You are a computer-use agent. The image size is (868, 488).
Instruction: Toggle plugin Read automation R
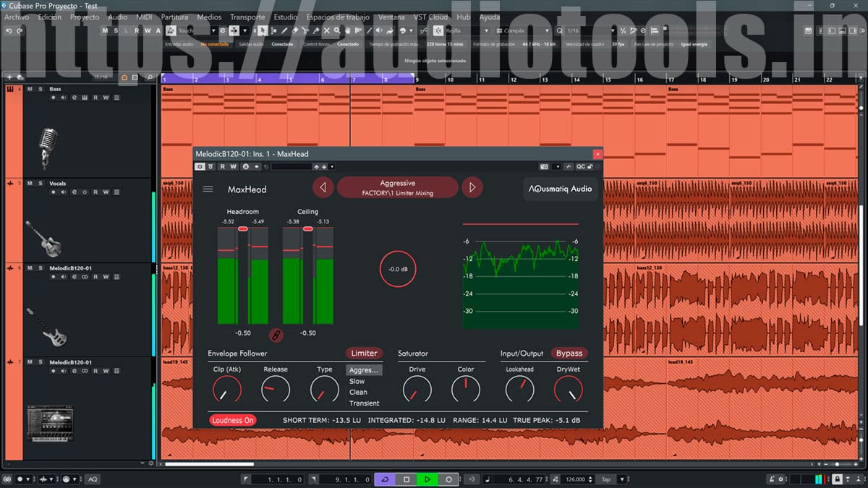pyautogui.click(x=222, y=167)
